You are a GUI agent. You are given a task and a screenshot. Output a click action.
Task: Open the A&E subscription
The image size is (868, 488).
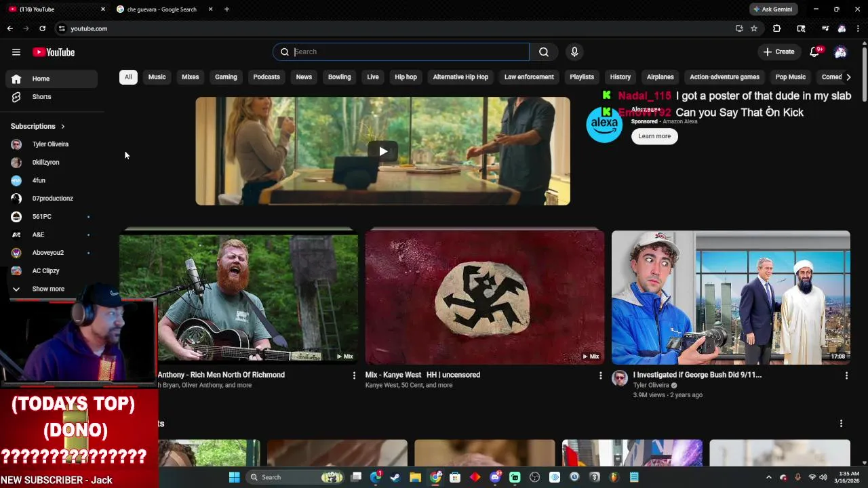[x=52, y=235]
